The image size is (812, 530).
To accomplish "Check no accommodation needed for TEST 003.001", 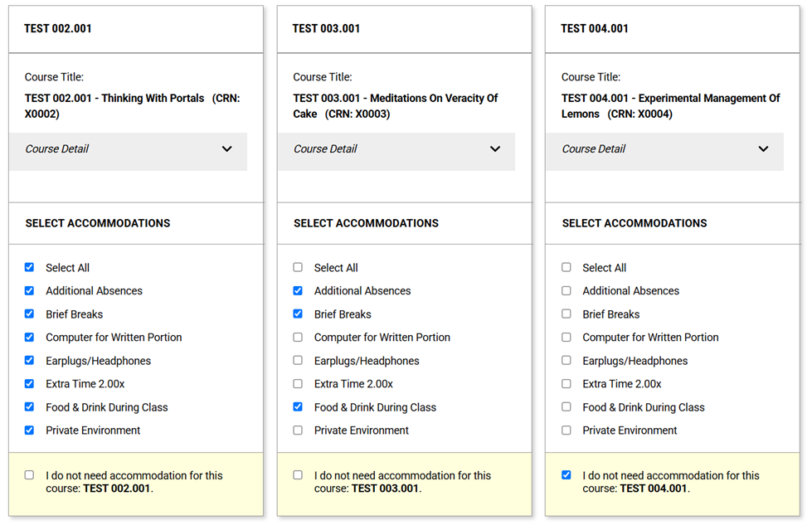I will 298,474.
